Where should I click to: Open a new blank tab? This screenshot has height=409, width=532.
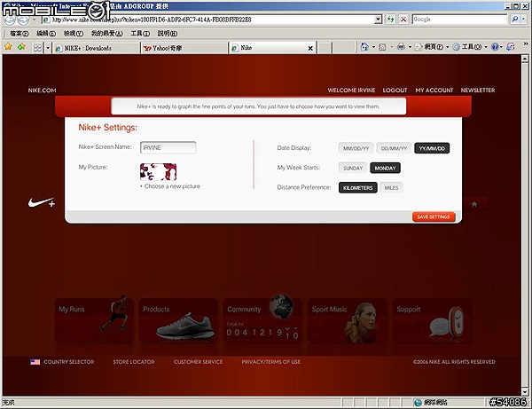(325, 48)
